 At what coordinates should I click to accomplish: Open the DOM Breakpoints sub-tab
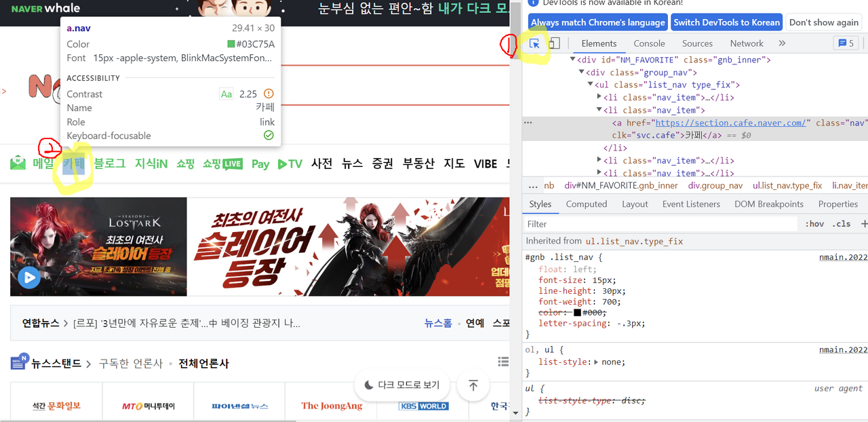pos(769,204)
